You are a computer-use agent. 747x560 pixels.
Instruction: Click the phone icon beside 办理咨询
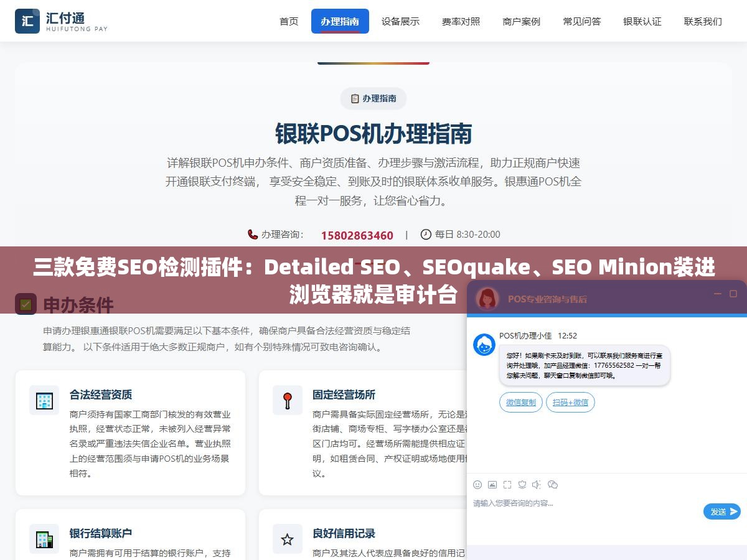252,235
